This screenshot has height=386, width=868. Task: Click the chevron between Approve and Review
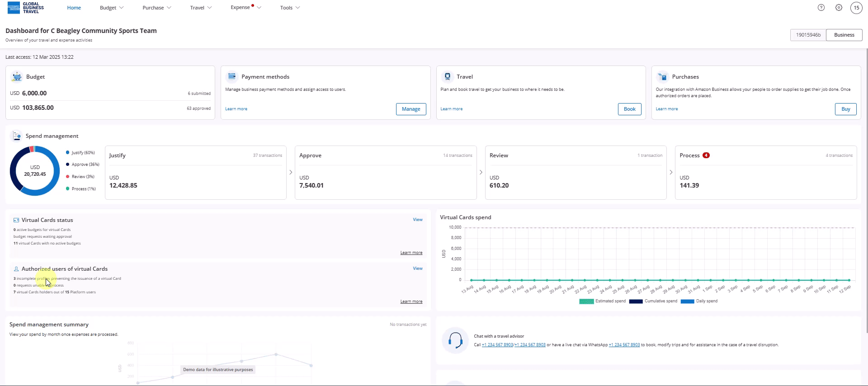pos(481,172)
